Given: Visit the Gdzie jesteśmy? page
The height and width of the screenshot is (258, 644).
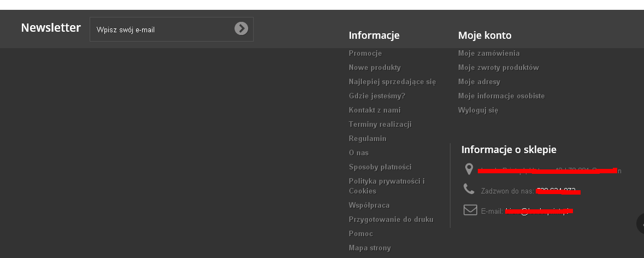Looking at the screenshot, I should click(377, 96).
